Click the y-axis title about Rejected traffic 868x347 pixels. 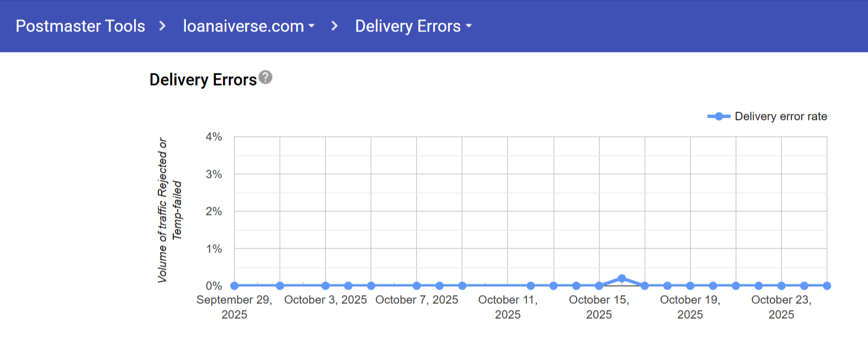coord(169,210)
